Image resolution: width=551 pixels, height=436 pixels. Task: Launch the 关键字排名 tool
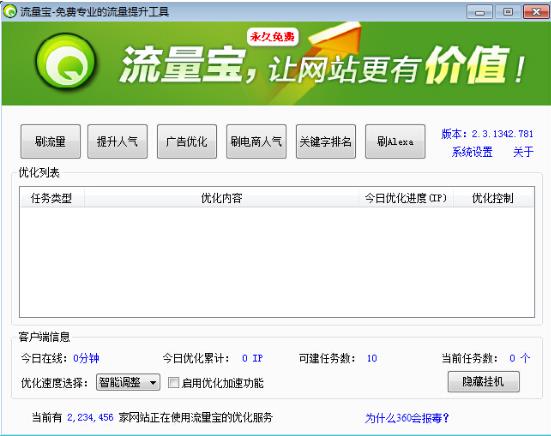[x=326, y=142]
